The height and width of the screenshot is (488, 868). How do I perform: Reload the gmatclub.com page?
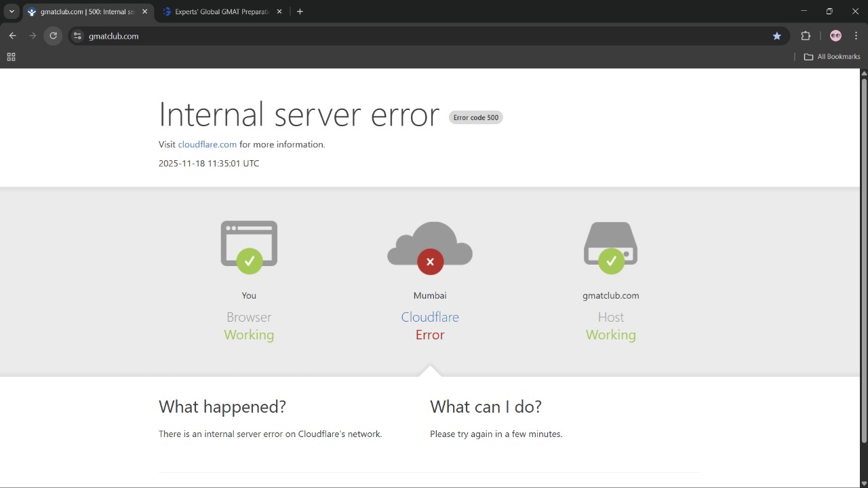tap(53, 36)
